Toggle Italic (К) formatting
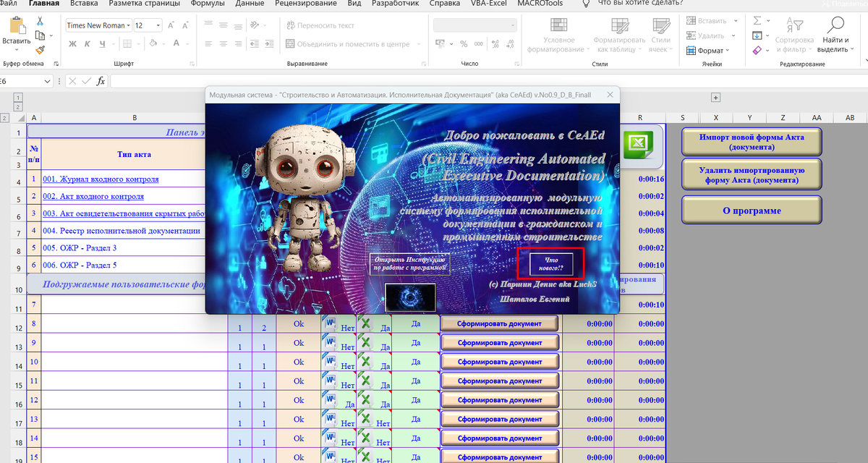Viewport: 868px width, 463px height. pyautogui.click(x=87, y=44)
